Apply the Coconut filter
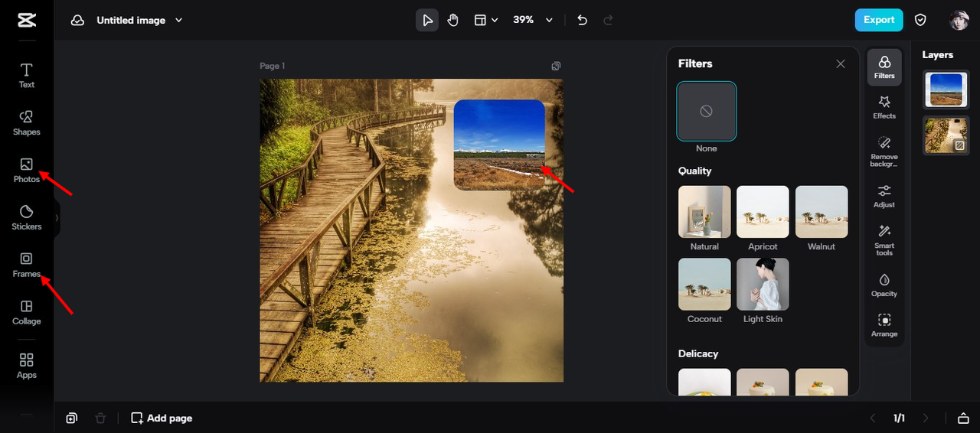Viewport: 980px width, 433px height. coord(704,284)
